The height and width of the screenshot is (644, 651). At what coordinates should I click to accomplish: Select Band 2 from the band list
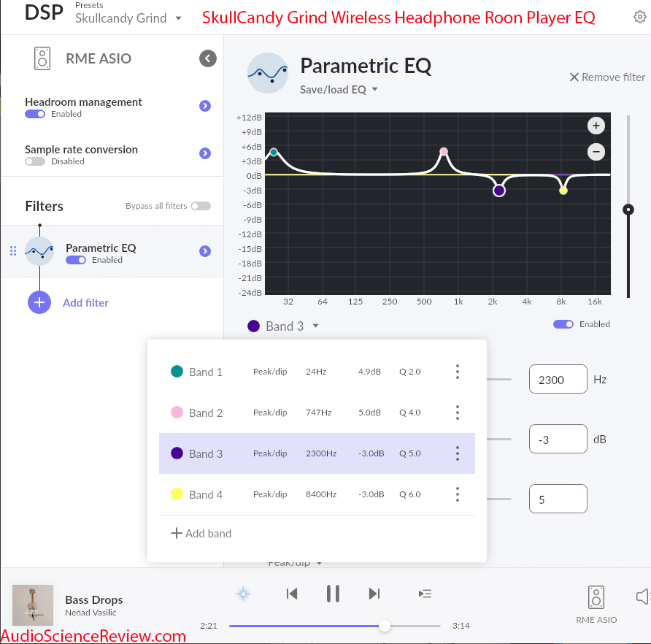[317, 413]
